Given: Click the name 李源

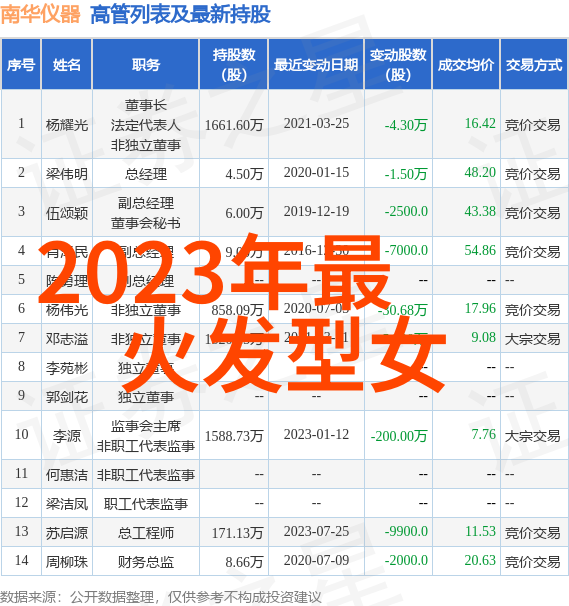Looking at the screenshot, I should coord(66,436).
